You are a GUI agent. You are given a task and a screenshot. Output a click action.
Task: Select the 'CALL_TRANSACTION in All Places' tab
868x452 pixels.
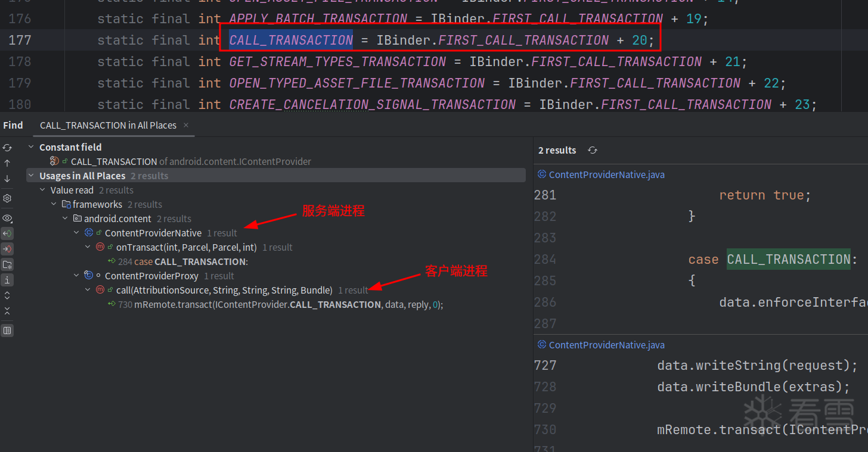click(x=108, y=125)
